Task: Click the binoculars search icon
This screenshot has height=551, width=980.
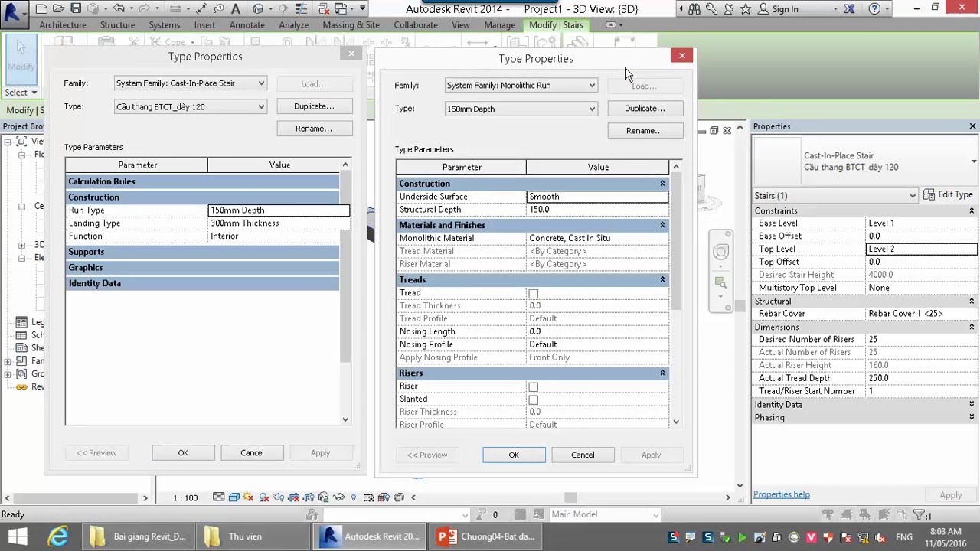Action: [x=694, y=9]
